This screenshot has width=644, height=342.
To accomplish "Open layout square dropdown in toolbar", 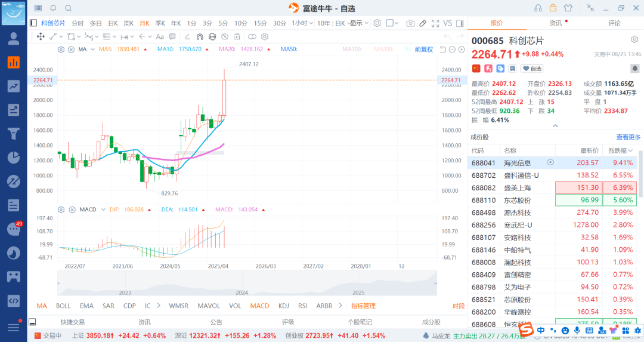I will (392, 23).
